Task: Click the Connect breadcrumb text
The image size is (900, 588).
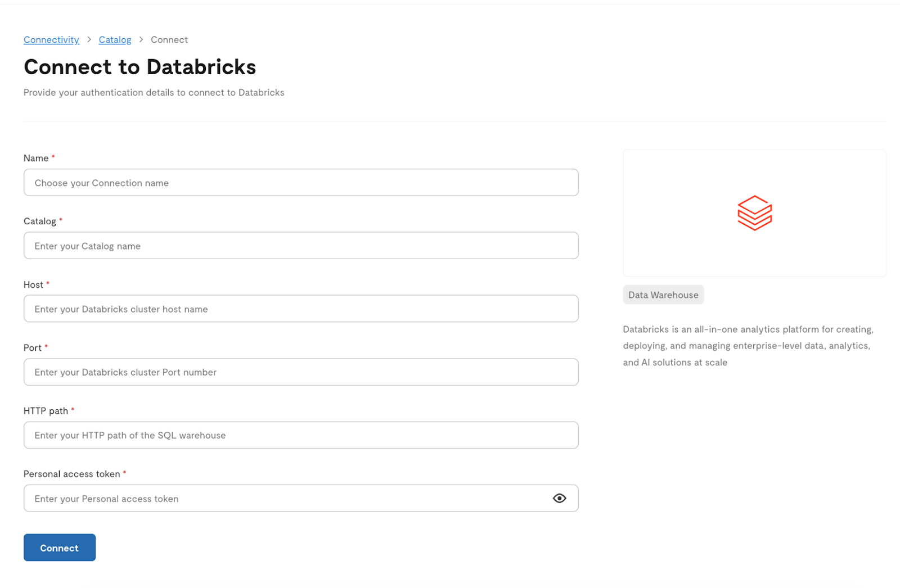Action: 169,40
